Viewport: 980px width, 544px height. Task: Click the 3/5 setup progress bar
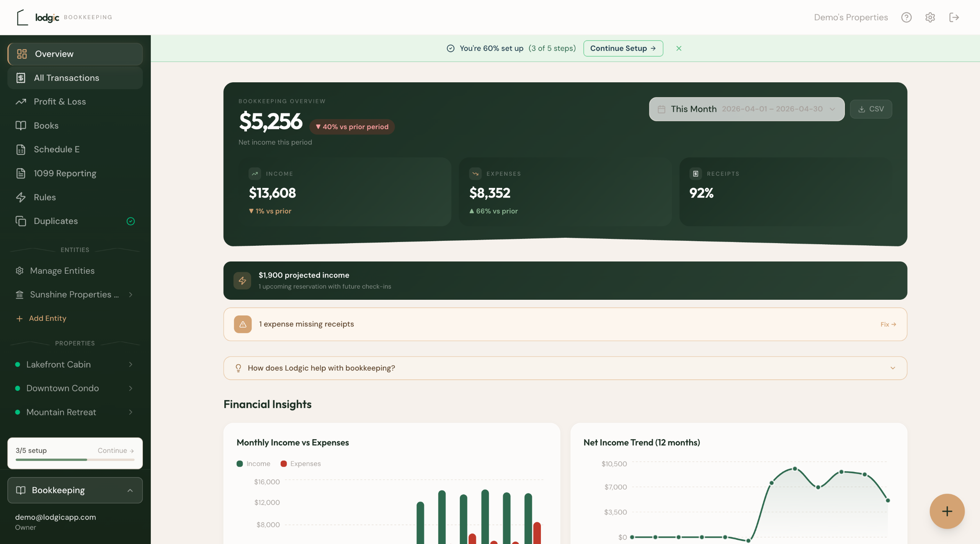(x=75, y=459)
